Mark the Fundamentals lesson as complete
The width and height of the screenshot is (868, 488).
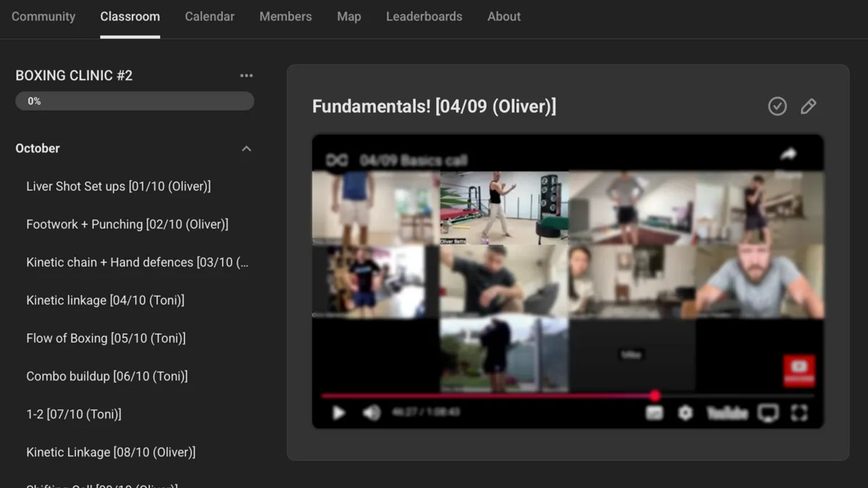point(777,106)
